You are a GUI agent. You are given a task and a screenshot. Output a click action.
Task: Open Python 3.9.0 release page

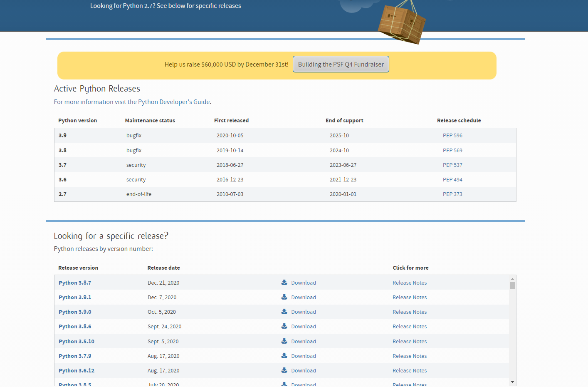tap(75, 312)
